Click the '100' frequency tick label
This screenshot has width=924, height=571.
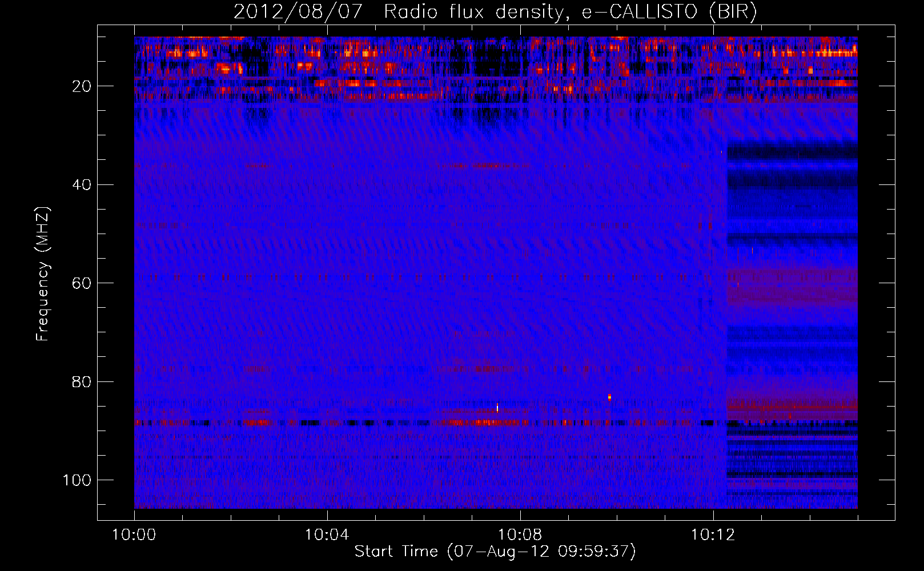(x=77, y=480)
